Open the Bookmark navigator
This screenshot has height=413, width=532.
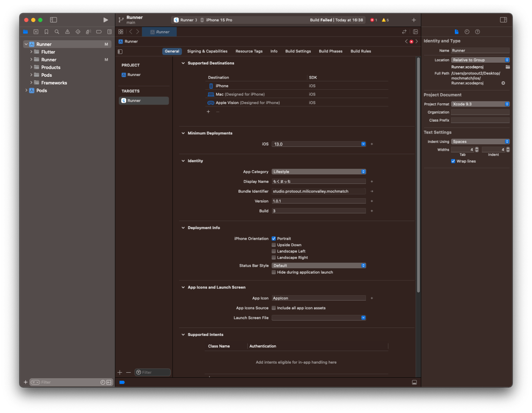[x=46, y=32]
